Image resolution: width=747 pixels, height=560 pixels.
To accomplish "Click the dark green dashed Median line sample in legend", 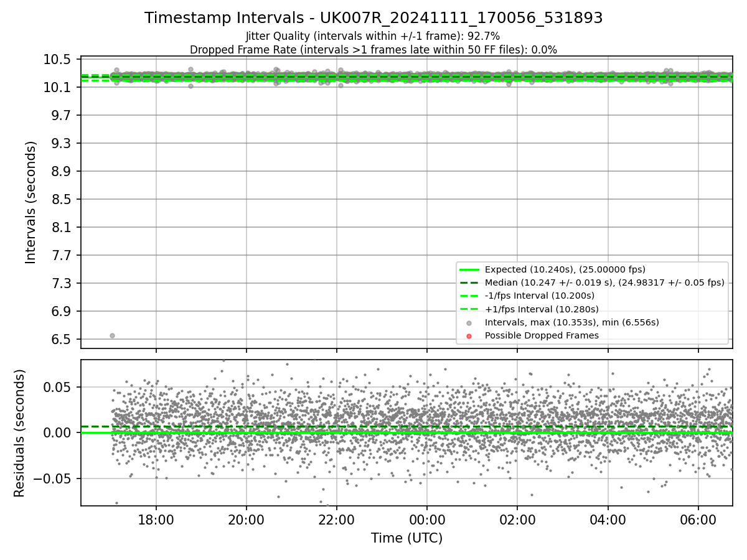I will [x=469, y=282].
